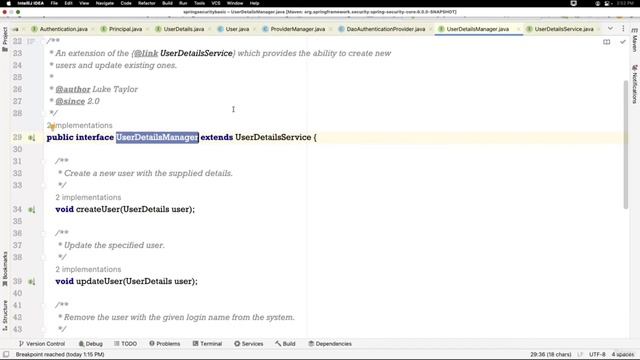Image resolution: width=640 pixels, height=360 pixels.
Task: Click implementations gutter icon on line 39
Action: point(31,281)
